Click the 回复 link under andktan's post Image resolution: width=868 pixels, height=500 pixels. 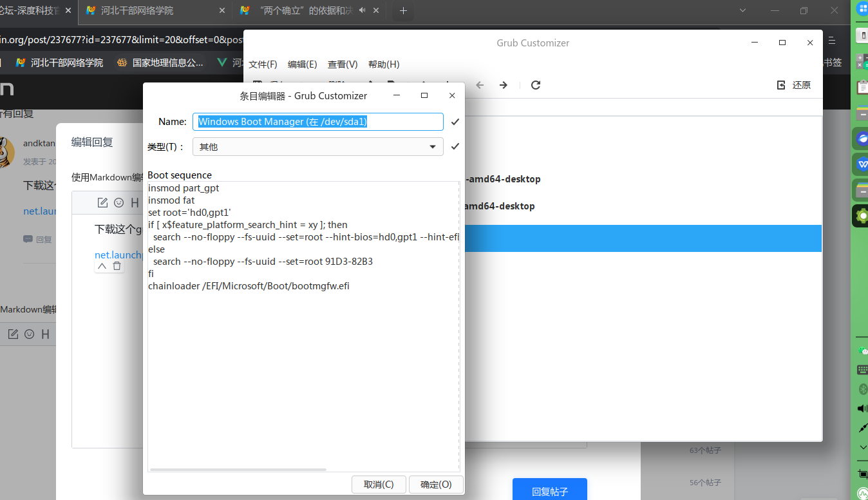pyautogui.click(x=37, y=239)
